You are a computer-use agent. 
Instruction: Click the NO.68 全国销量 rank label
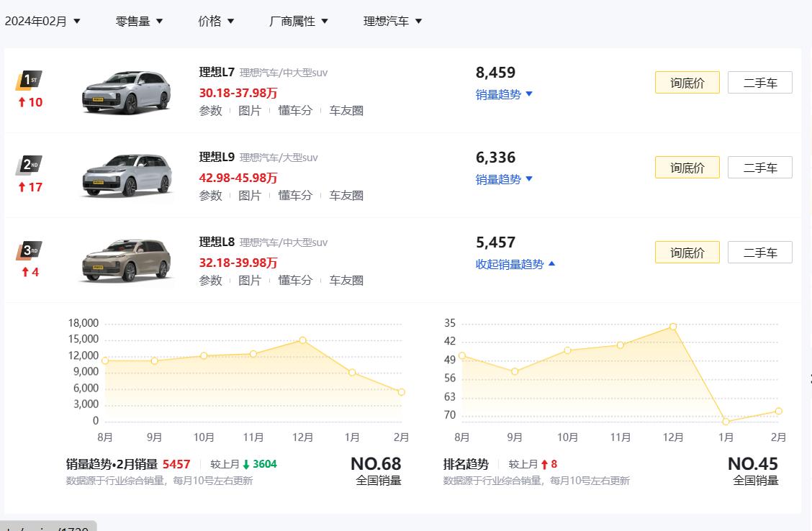[x=376, y=471]
